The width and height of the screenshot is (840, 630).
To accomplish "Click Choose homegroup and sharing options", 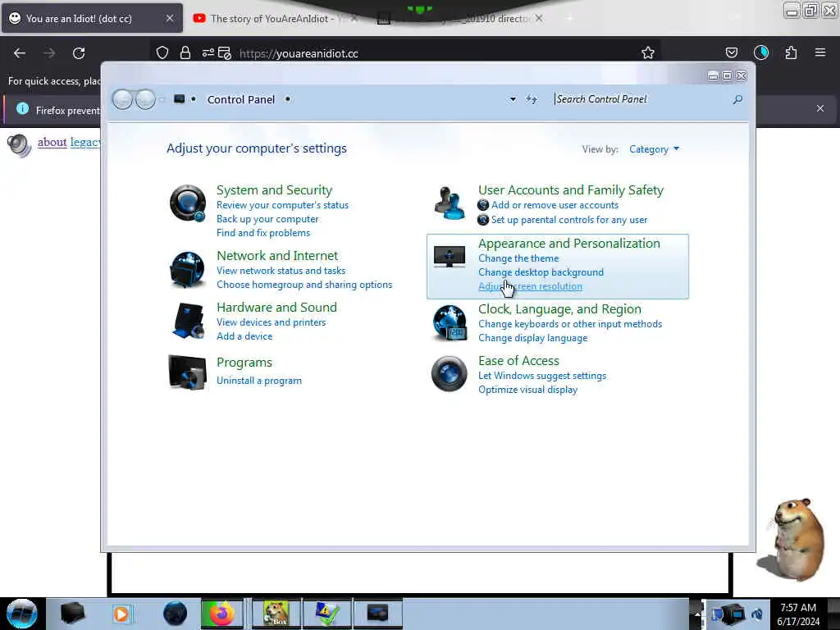I will (x=304, y=285).
